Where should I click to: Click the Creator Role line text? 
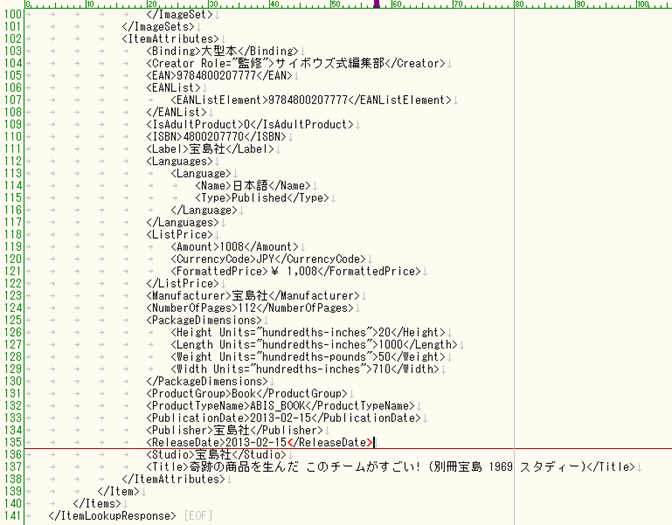coord(296,63)
